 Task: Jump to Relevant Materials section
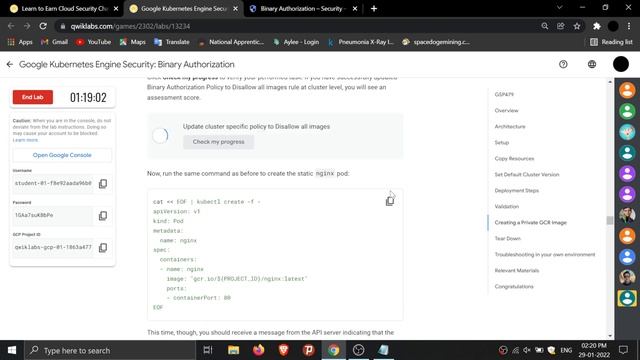[x=517, y=271]
